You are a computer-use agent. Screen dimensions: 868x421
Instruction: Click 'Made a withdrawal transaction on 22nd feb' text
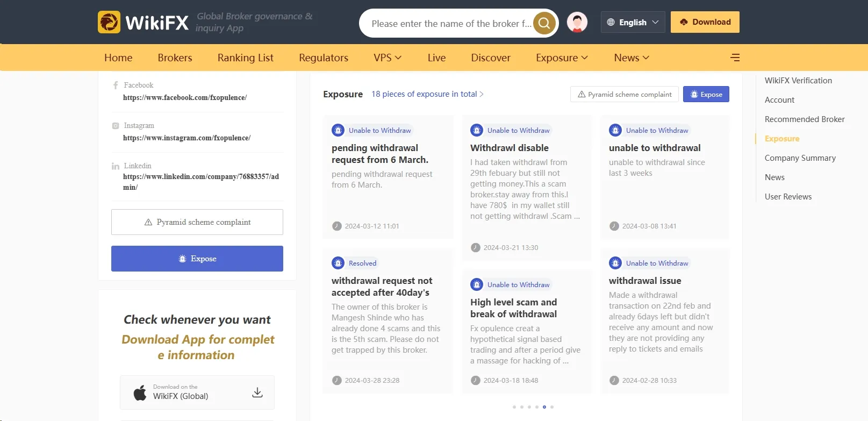[661, 322]
